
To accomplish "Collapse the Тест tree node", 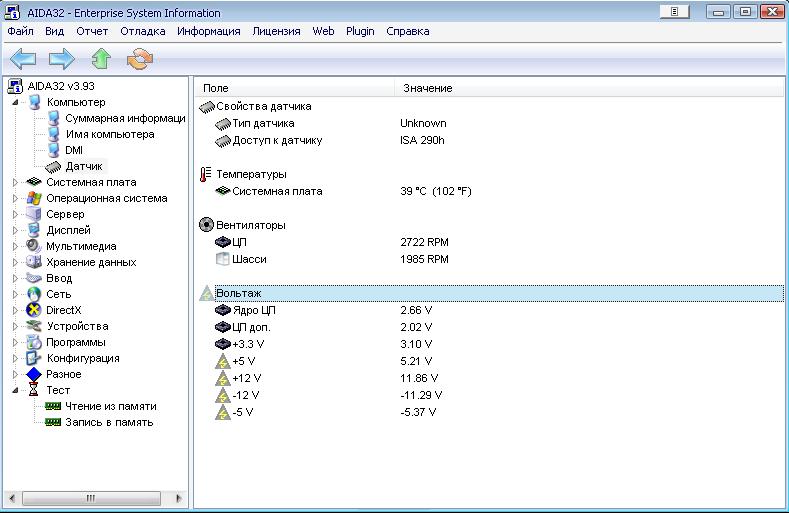I will tap(15, 390).
